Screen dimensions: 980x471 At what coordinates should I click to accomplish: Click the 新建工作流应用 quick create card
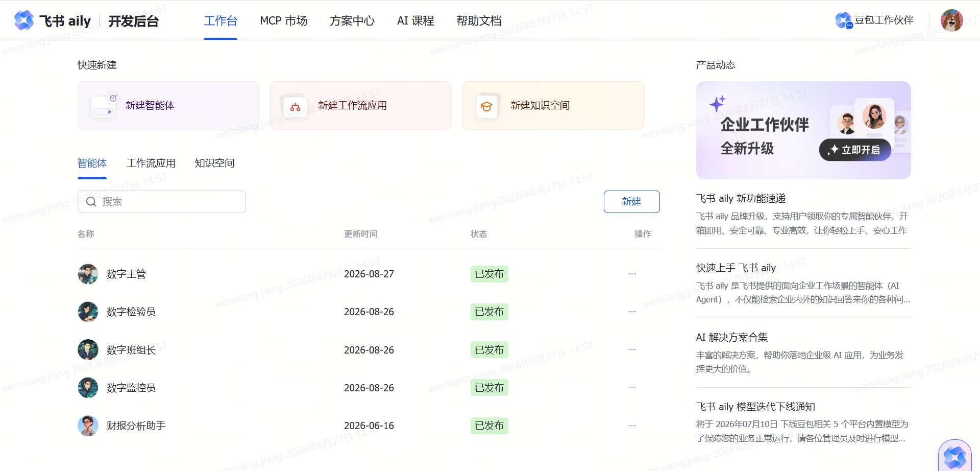(x=360, y=106)
